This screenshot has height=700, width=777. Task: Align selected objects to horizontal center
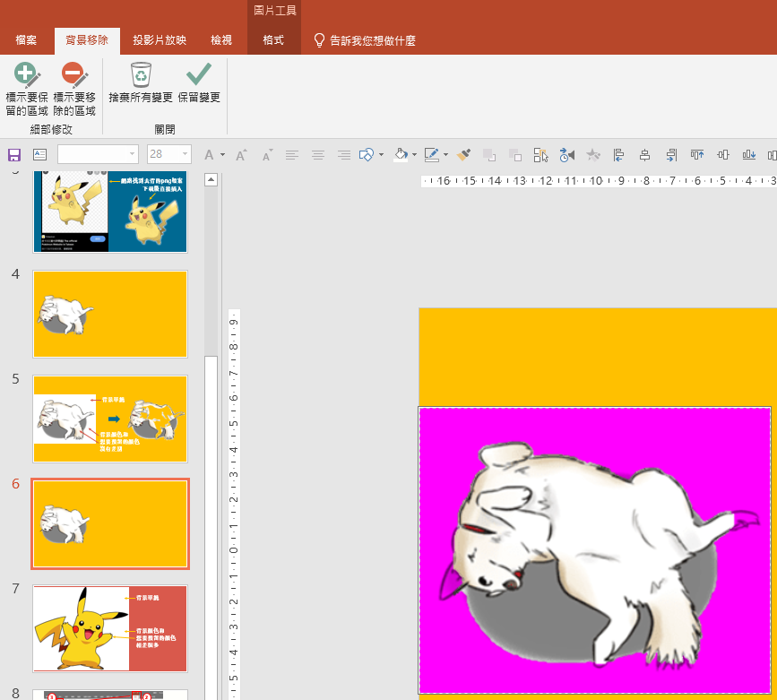click(x=644, y=155)
